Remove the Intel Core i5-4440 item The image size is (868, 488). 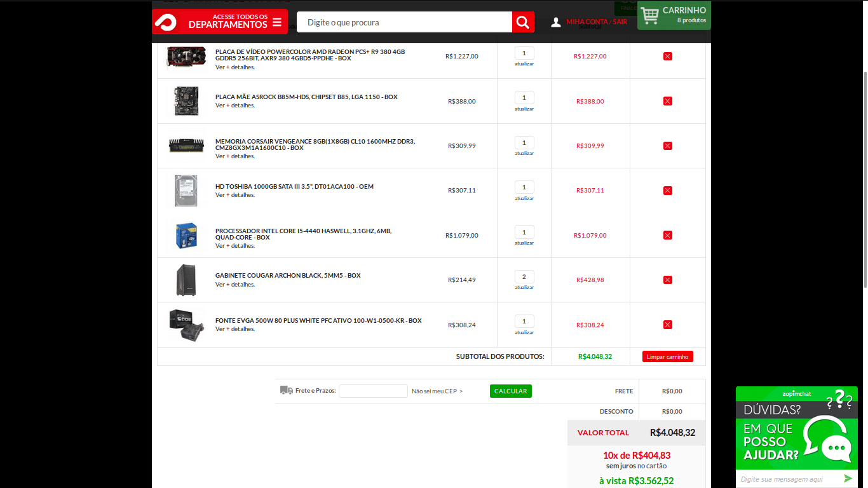coord(667,235)
